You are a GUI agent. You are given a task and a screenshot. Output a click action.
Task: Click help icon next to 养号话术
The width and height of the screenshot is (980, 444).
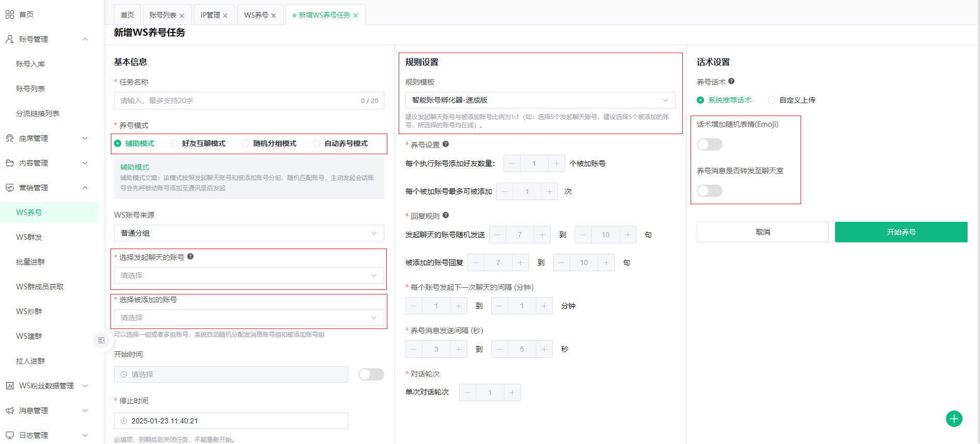731,81
